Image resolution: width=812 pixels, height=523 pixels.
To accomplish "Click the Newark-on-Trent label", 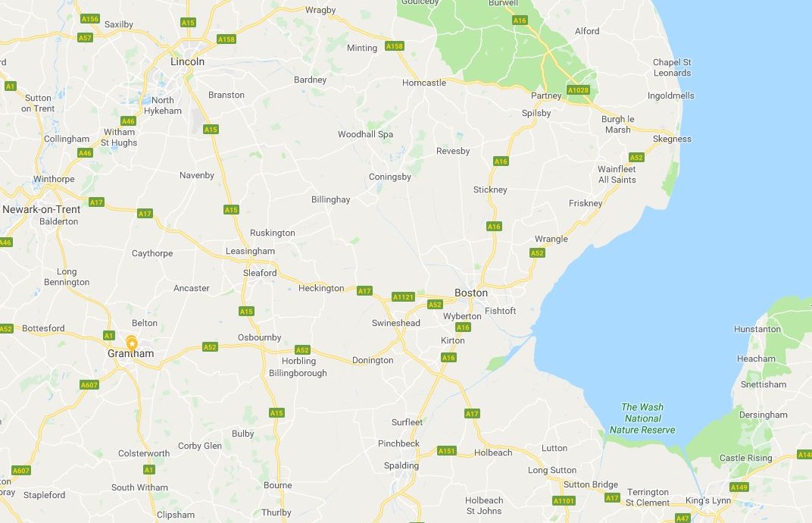I will click(42, 209).
